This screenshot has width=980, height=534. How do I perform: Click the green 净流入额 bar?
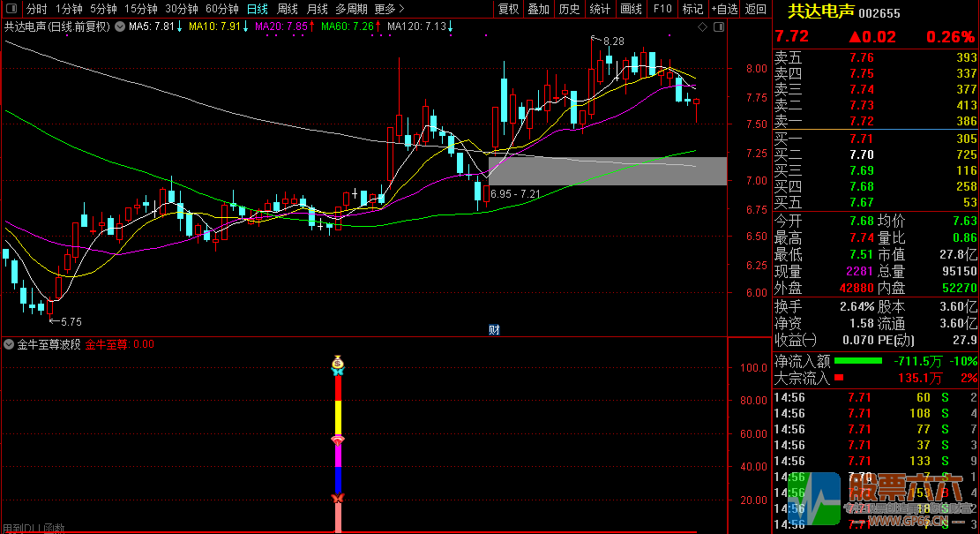pyautogui.click(x=857, y=361)
